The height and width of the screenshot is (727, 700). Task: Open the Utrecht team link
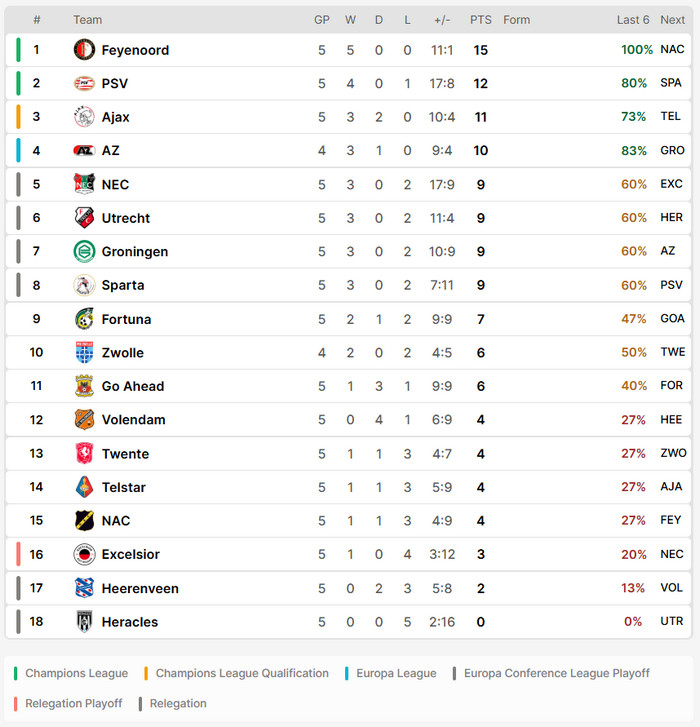(126, 218)
